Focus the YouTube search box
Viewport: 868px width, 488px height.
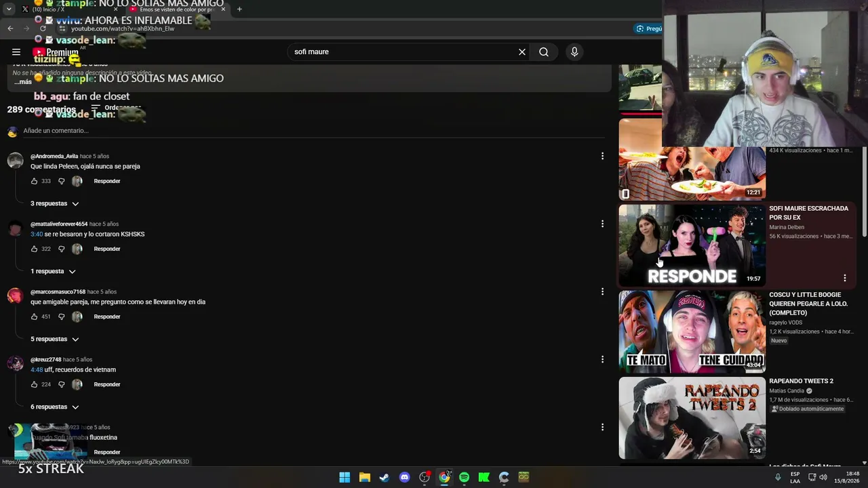[403, 52]
